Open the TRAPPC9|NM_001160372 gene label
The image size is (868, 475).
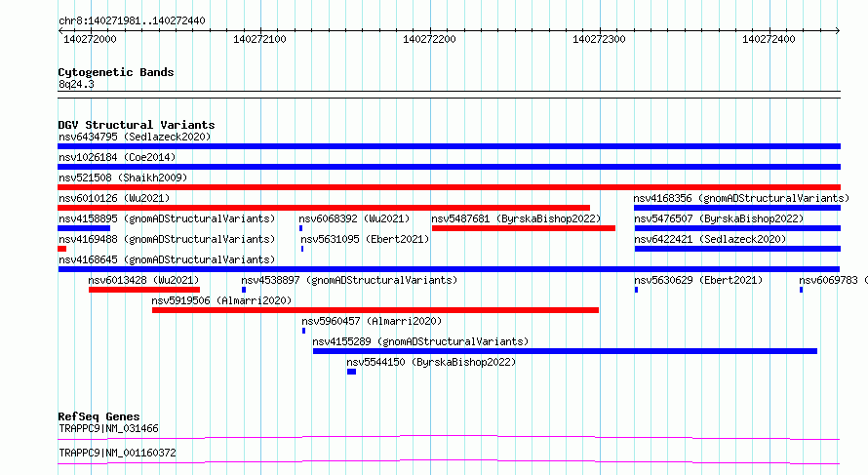click(x=117, y=453)
